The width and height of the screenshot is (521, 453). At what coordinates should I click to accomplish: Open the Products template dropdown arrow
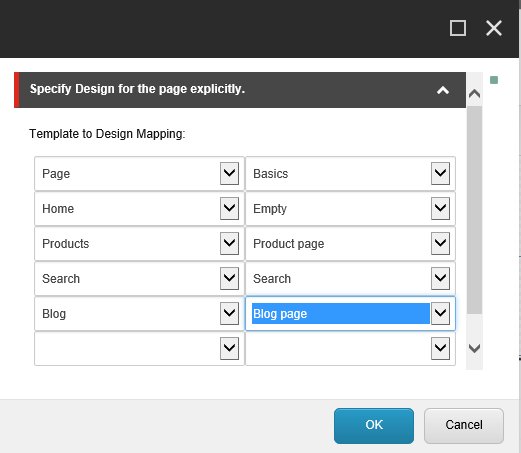pyautogui.click(x=229, y=243)
